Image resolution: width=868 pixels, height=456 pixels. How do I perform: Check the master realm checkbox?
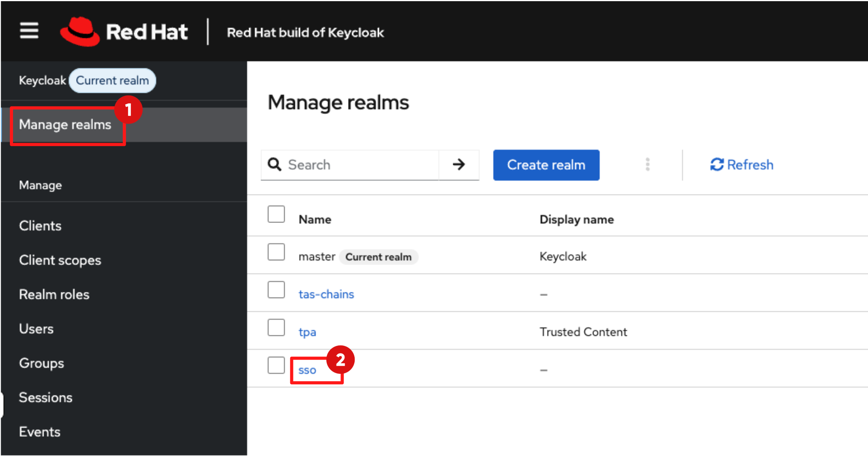[276, 252]
